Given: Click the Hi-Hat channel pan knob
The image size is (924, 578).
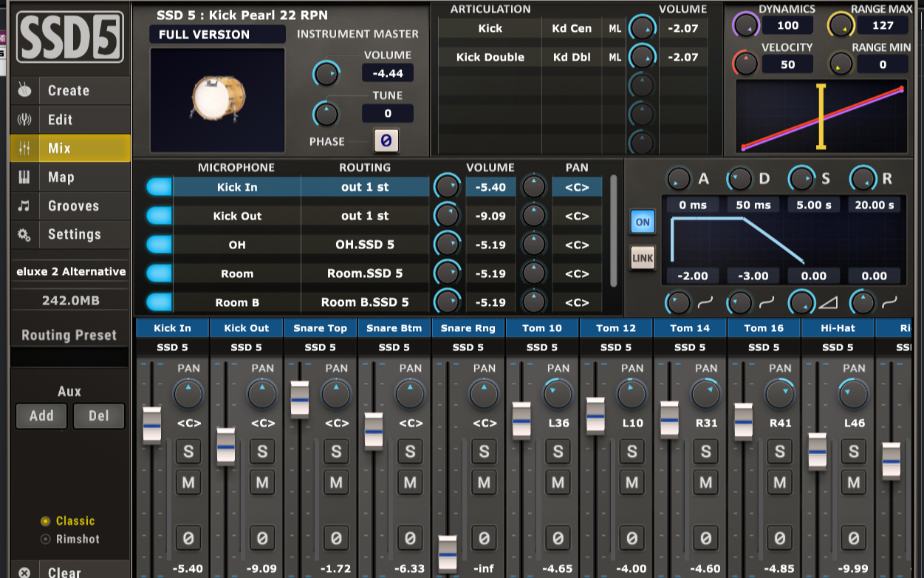Looking at the screenshot, I should pos(854,394).
